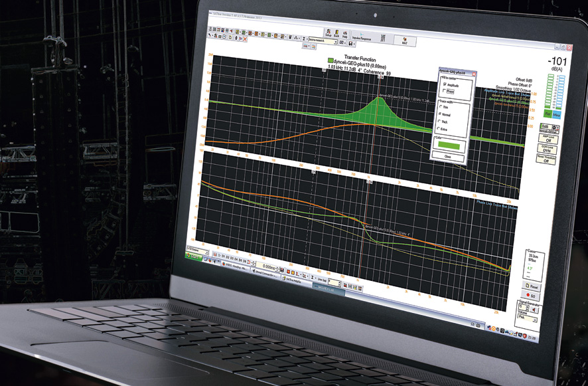Viewport: 588px width, 386px height.
Task: Click the -101 dB(A) level readout
Action: click(557, 62)
